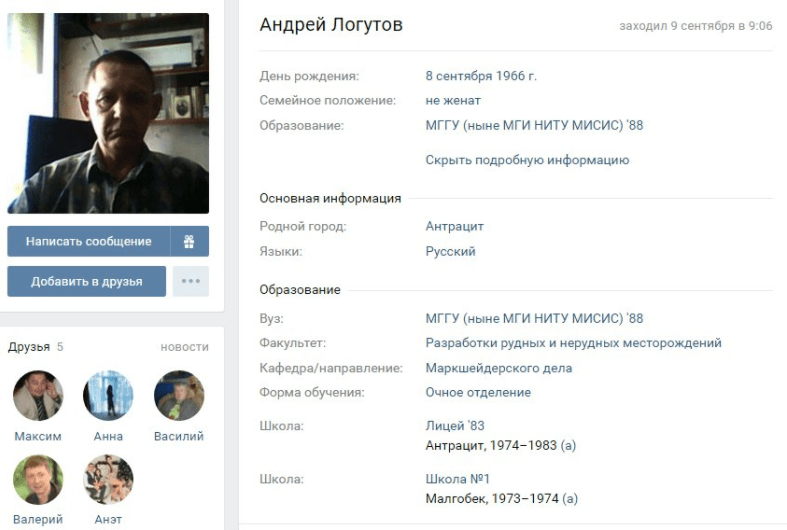Open the hometown link Антрацит
787x530 pixels.
tap(455, 226)
